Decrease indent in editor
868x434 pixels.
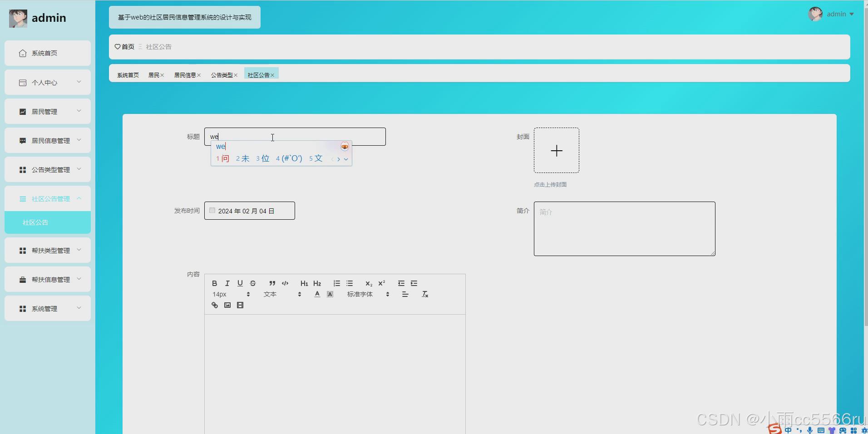(401, 283)
